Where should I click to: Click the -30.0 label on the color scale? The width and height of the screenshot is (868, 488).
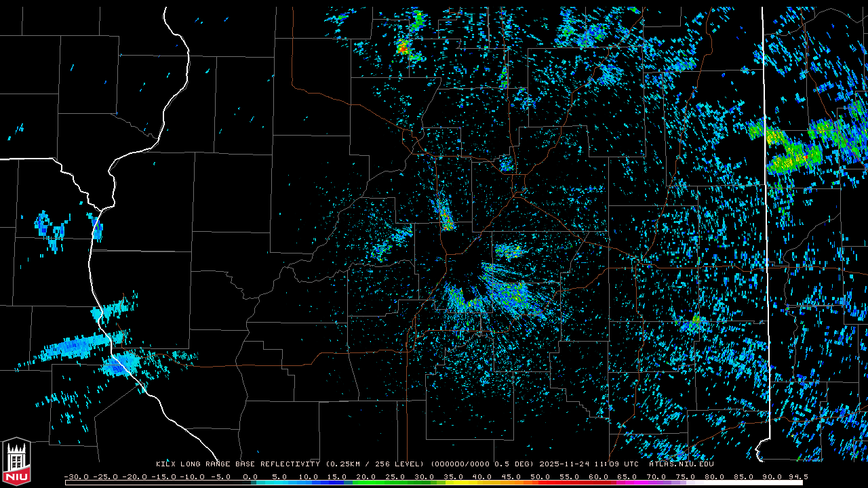(75, 476)
